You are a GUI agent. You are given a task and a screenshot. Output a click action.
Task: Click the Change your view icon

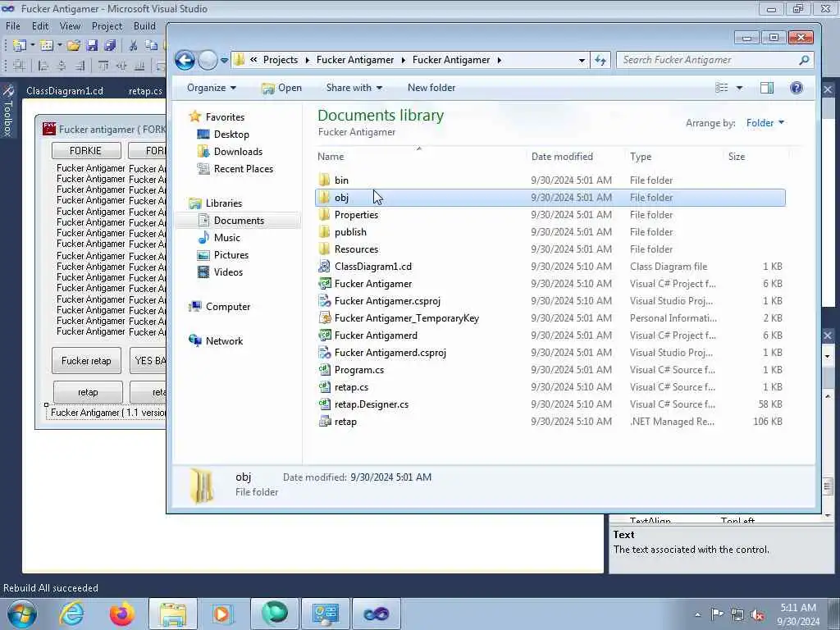[722, 88]
